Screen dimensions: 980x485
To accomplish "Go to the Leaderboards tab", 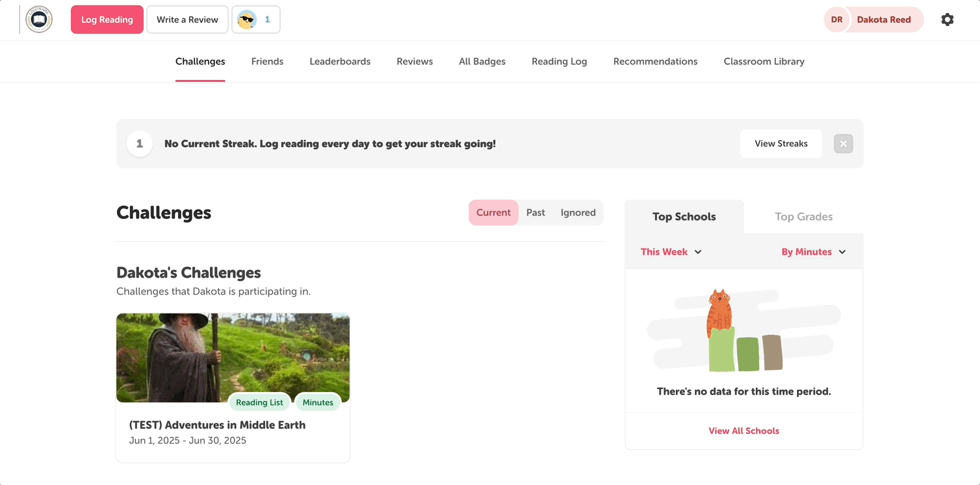I will click(x=340, y=61).
